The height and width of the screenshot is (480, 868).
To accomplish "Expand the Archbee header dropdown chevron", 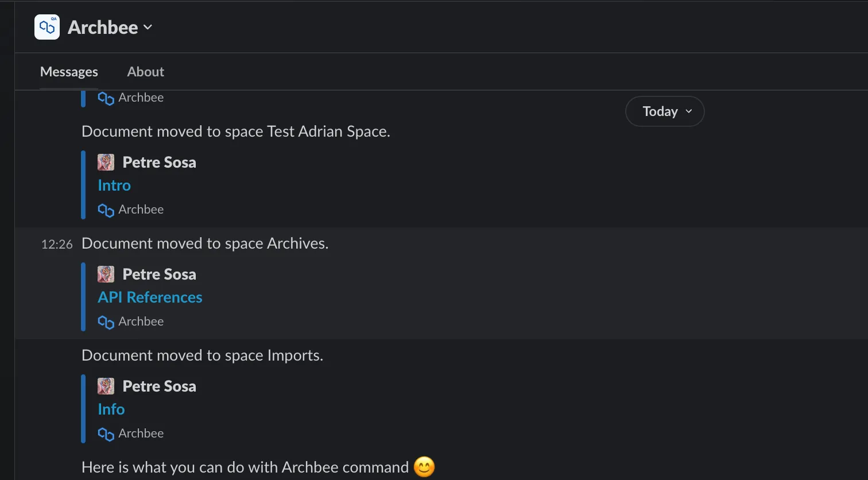I will pos(148,27).
